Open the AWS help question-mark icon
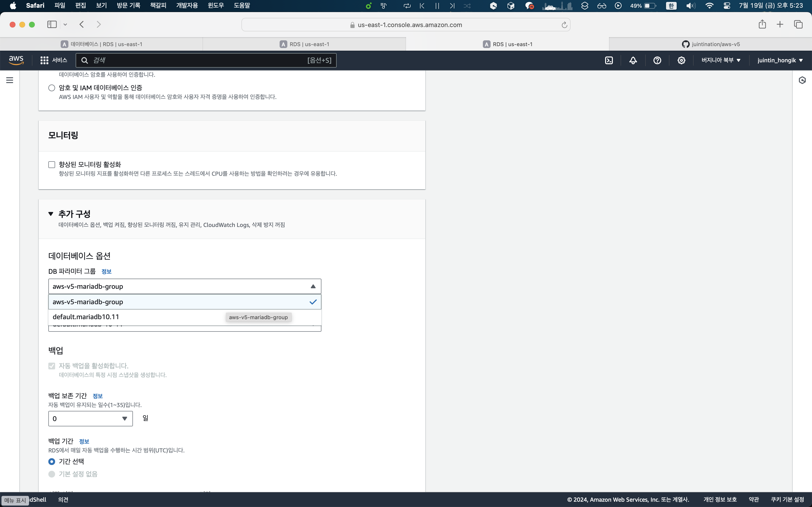812x507 pixels. pyautogui.click(x=657, y=60)
